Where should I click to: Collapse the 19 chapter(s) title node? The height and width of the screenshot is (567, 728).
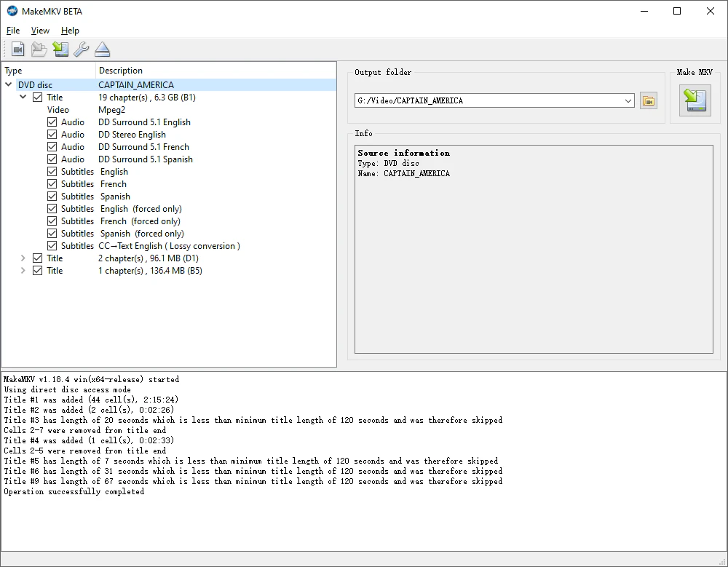[23, 97]
